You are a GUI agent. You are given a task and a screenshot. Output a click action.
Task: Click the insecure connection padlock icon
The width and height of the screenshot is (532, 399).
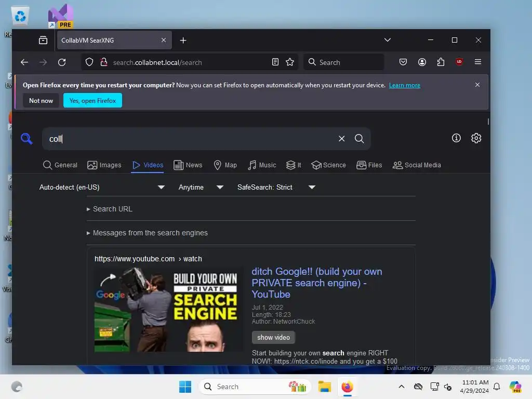coord(104,62)
